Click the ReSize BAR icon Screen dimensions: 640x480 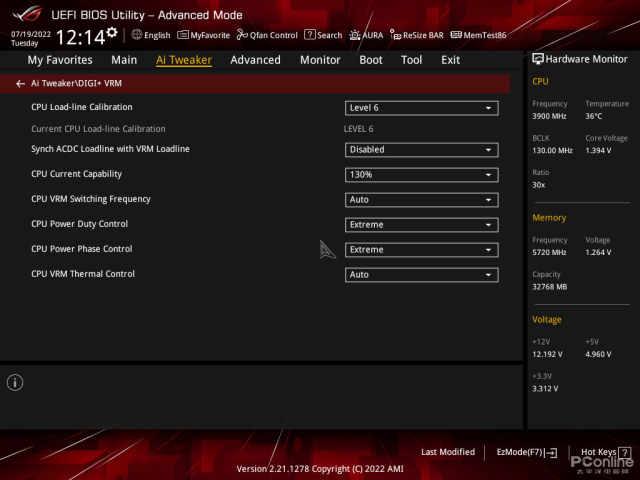coord(395,35)
